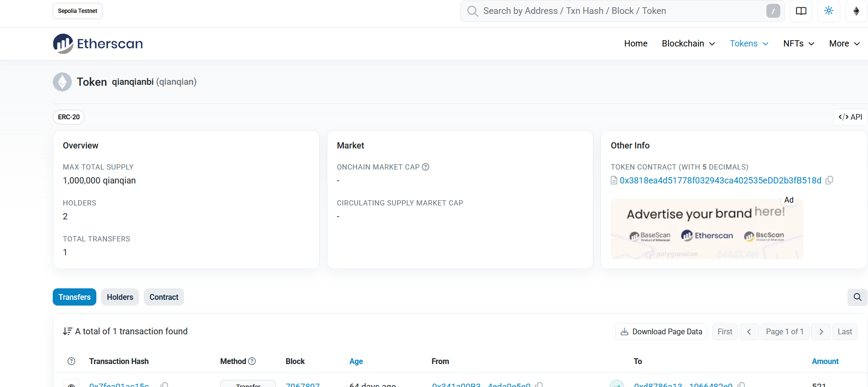The image size is (868, 387).
Task: Click the Amount column header
Action: 825,361
